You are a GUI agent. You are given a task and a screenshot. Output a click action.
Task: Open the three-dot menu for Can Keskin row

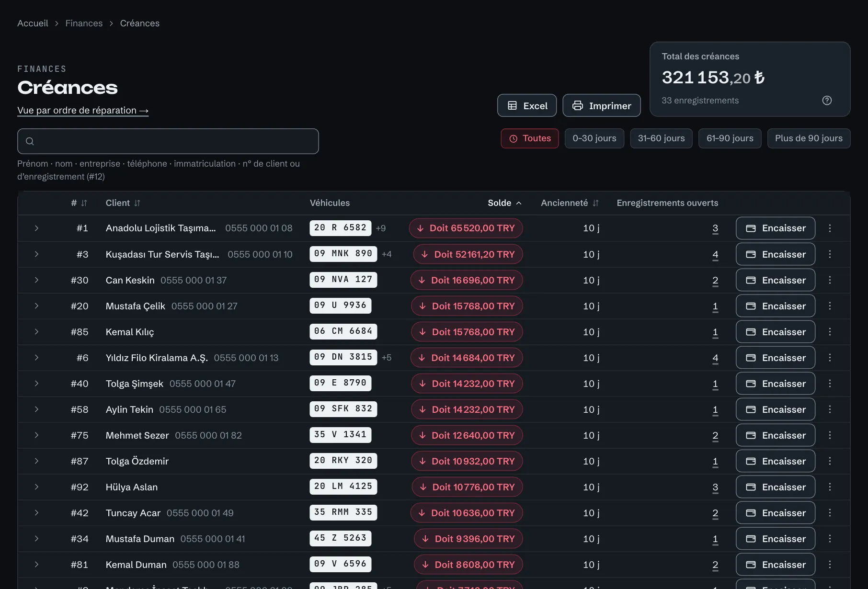point(830,280)
